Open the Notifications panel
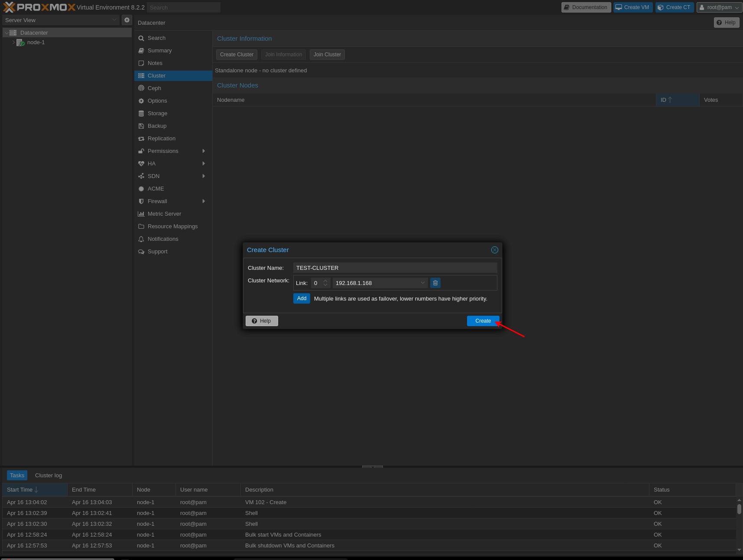Screen dimensions: 743x560 [162, 239]
